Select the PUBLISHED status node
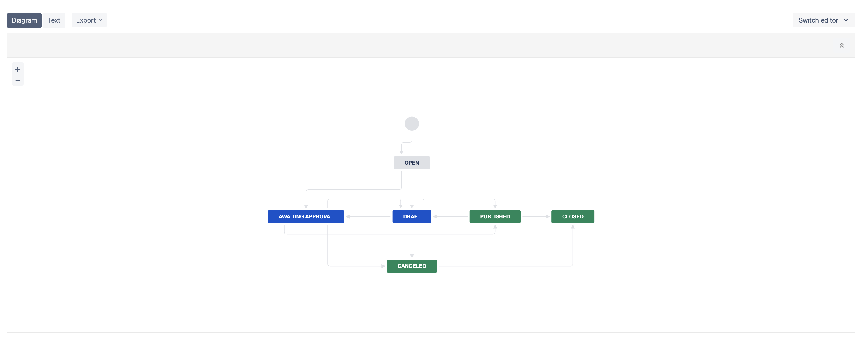Image resolution: width=868 pixels, height=338 pixels. coord(495,217)
